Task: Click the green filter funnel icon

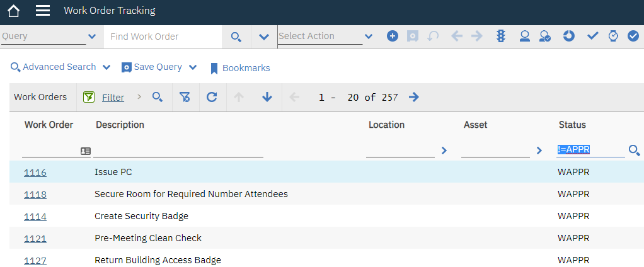Action: click(x=89, y=97)
